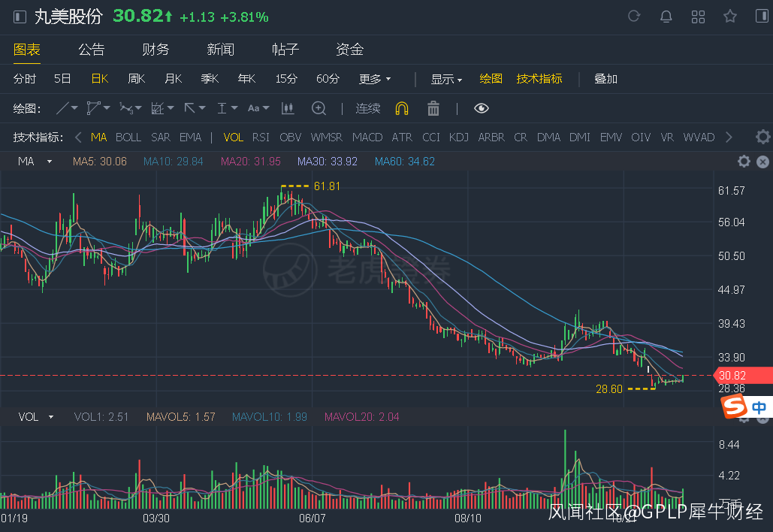
Task: Expand the VOL indicator selector dropdown
Action: pyautogui.click(x=51, y=417)
